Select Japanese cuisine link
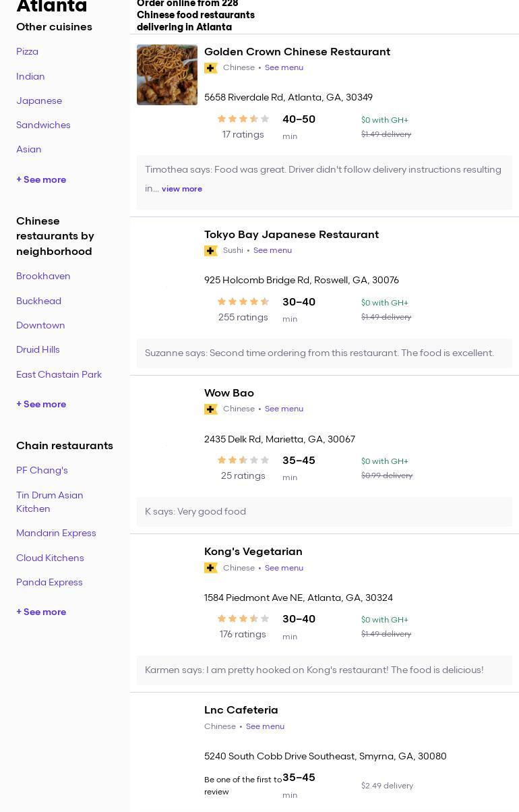Viewport: 519px width, 812px height. 39,100
